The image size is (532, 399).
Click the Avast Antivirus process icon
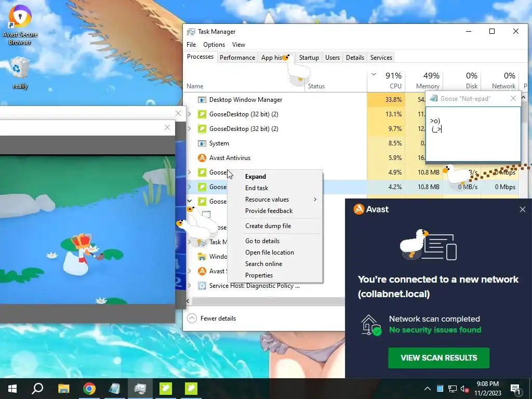[202, 158]
